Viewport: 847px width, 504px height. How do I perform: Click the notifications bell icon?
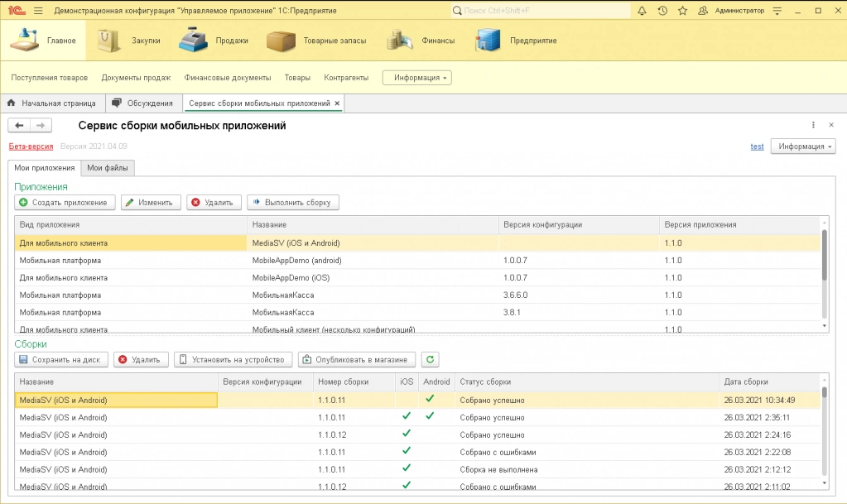click(x=642, y=11)
